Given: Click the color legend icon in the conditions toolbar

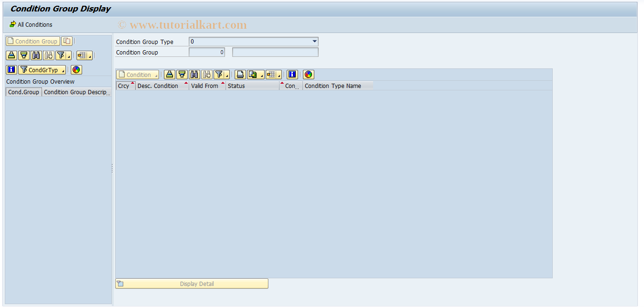Looking at the screenshot, I should coord(309,75).
